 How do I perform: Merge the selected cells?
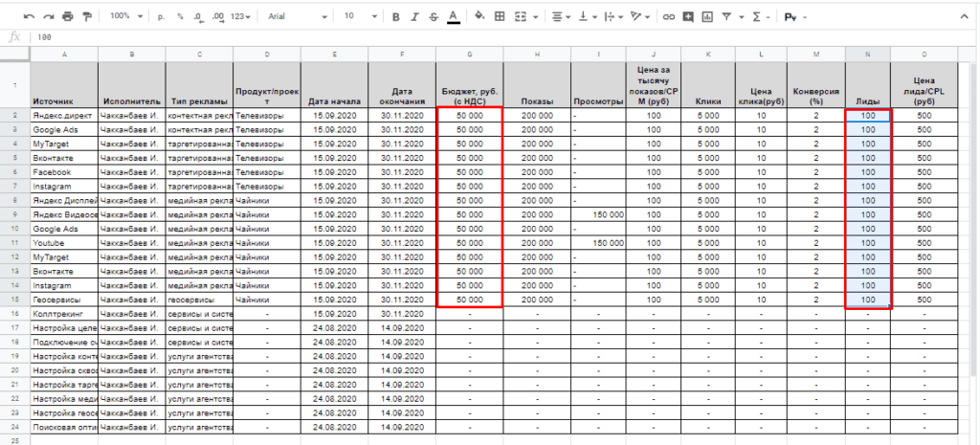(520, 17)
